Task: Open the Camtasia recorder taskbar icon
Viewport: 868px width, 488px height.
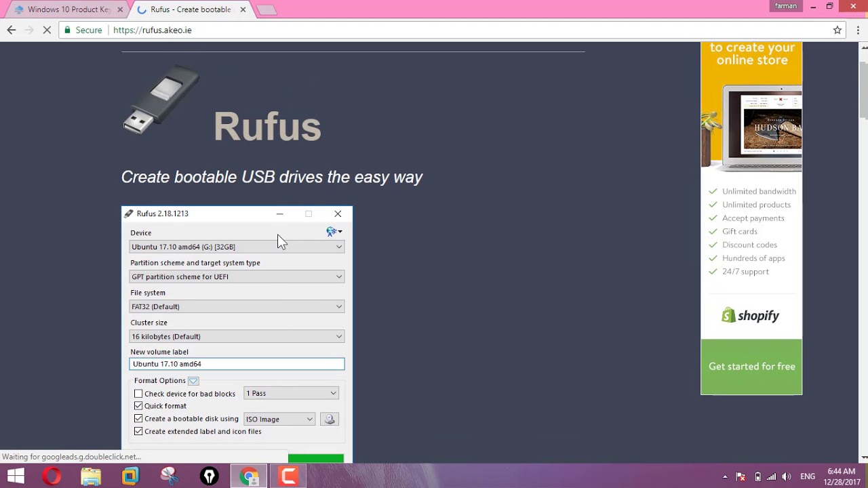Action: click(288, 476)
